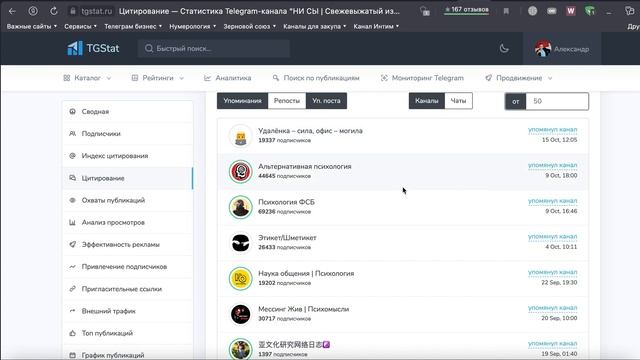Open Канал Интим bookmarks folder
This screenshot has width=640, height=360.
pyautogui.click(x=376, y=26)
